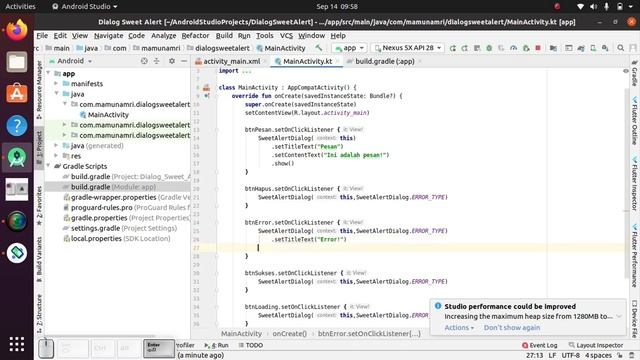Open the Help icon in the dock
Image resolution: width=640 pixels, height=360 pixels.
pyautogui.click(x=17, y=125)
